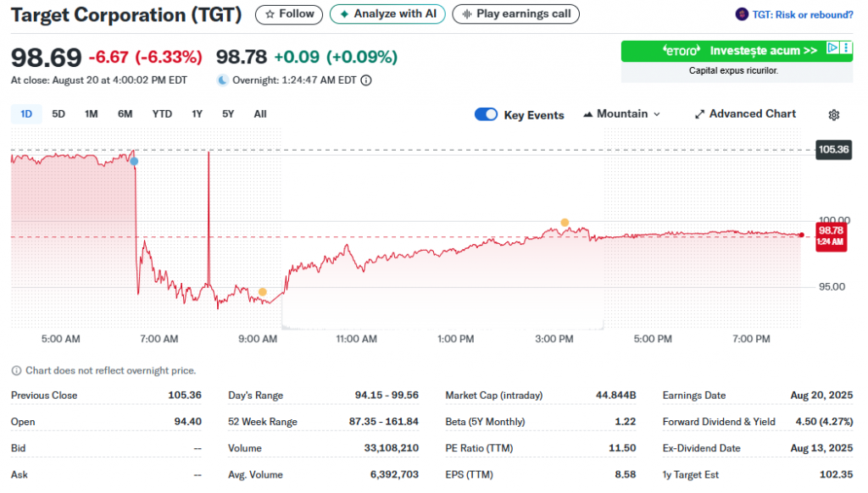Open the Mountain chart type dropdown

pos(621,114)
